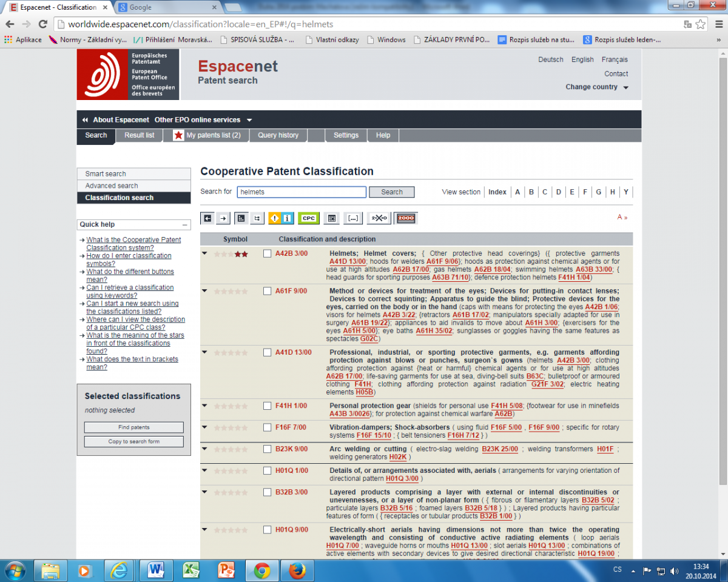The image size is (728, 582).
Task: Open the Change country dropdown
Action: 596,87
